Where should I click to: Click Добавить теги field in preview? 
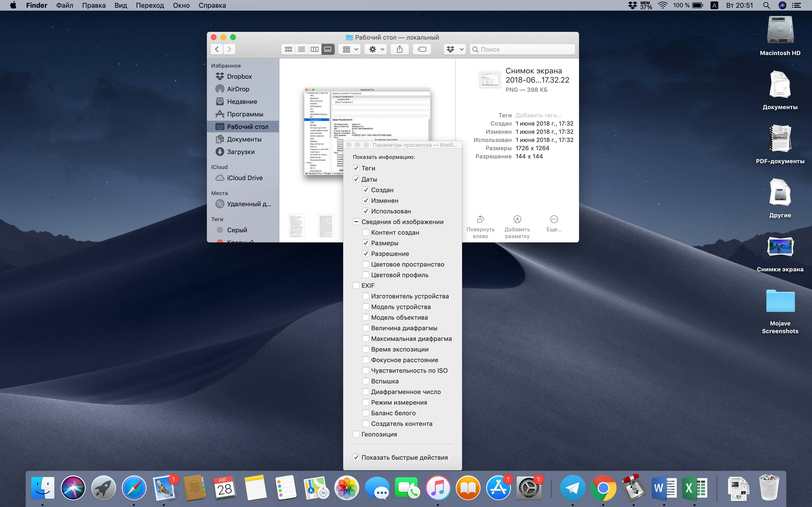coord(538,115)
